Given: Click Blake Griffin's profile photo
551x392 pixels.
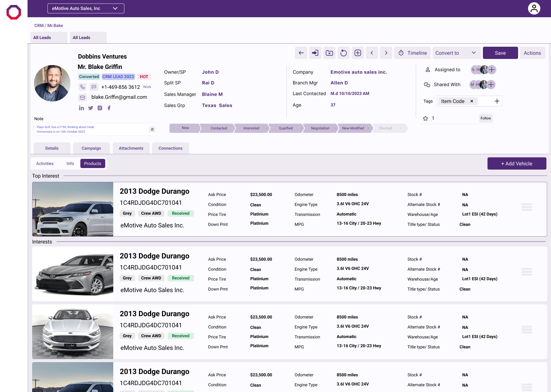Looking at the screenshot, I should (52, 83).
